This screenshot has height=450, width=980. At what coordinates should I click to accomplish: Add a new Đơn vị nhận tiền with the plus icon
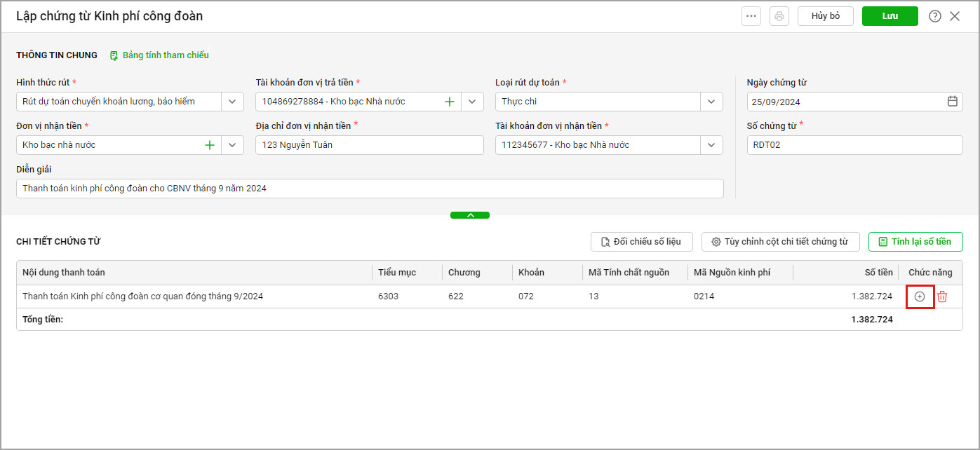click(210, 145)
